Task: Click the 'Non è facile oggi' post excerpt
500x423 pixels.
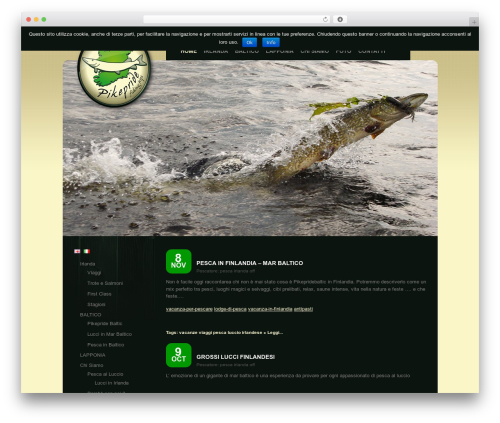Action: point(296,289)
